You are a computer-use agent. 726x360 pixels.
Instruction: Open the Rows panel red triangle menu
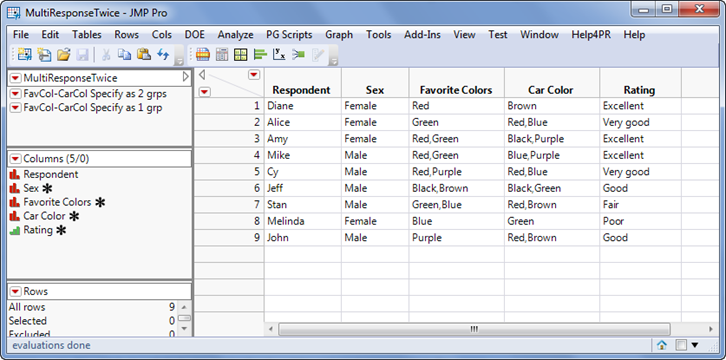click(16, 292)
